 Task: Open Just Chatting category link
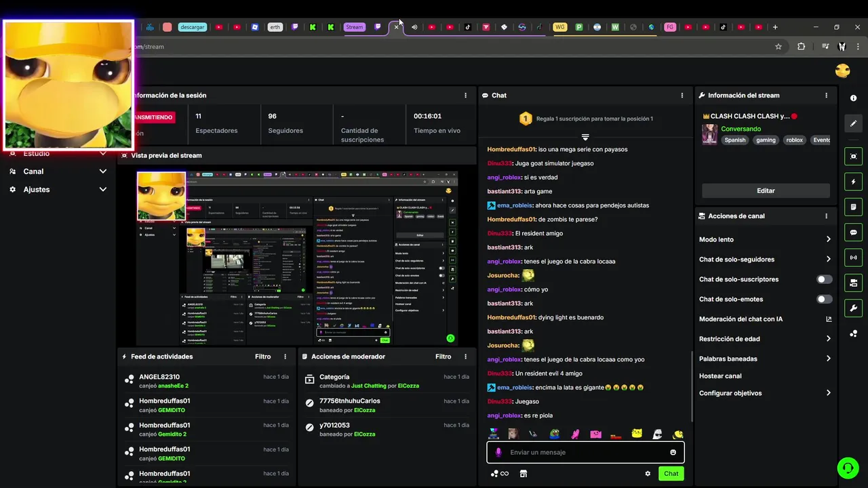tap(368, 386)
